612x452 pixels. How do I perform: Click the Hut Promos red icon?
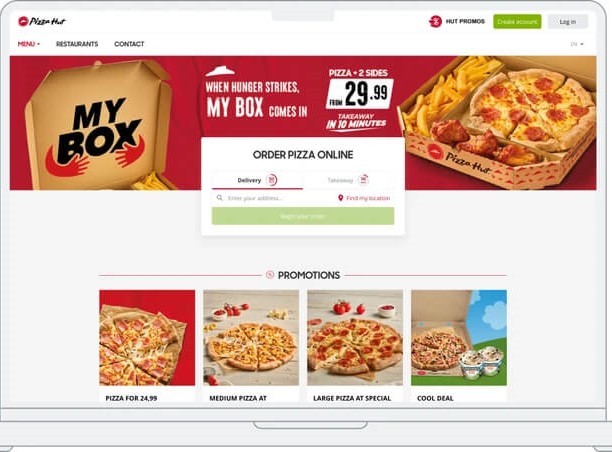(x=435, y=21)
